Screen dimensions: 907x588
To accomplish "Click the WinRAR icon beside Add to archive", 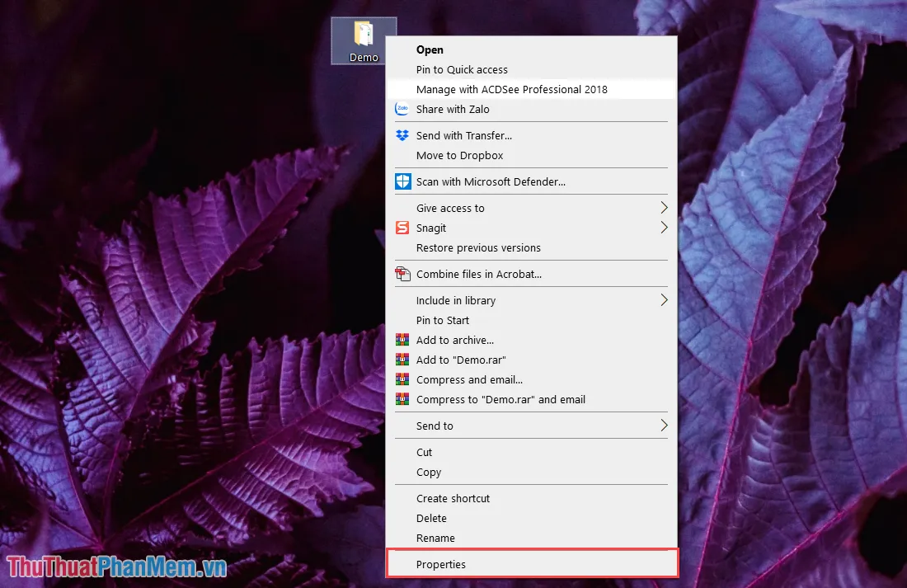I will click(x=402, y=340).
